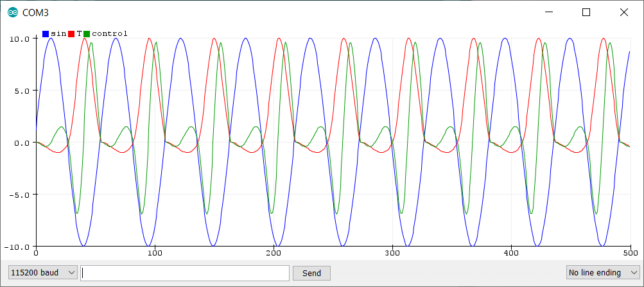Maximize the COM3 plotter window
The height and width of the screenshot is (287, 644).
586,12
